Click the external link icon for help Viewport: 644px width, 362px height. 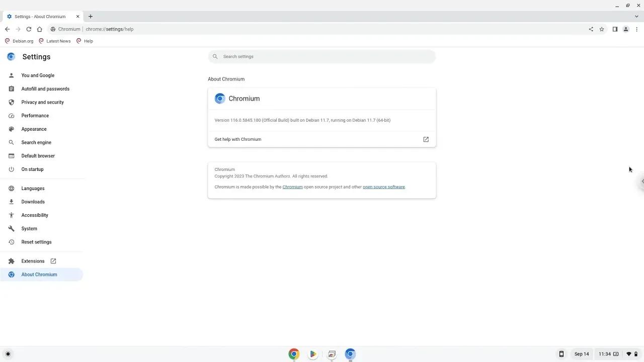click(426, 139)
